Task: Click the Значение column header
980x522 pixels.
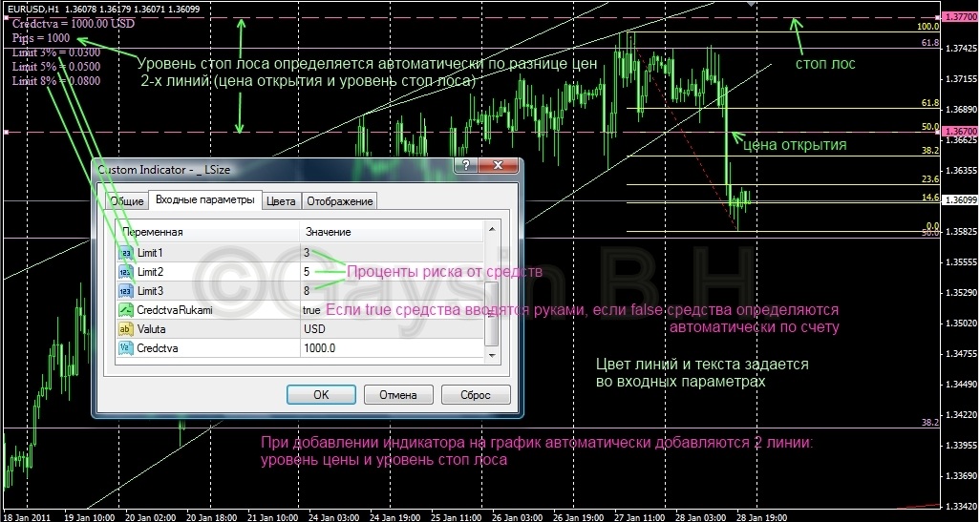Action: (390, 232)
